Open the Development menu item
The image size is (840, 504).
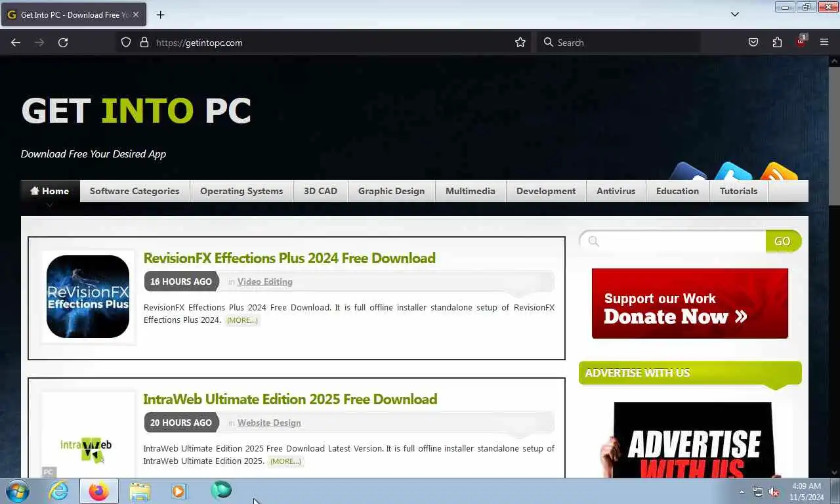(x=546, y=191)
